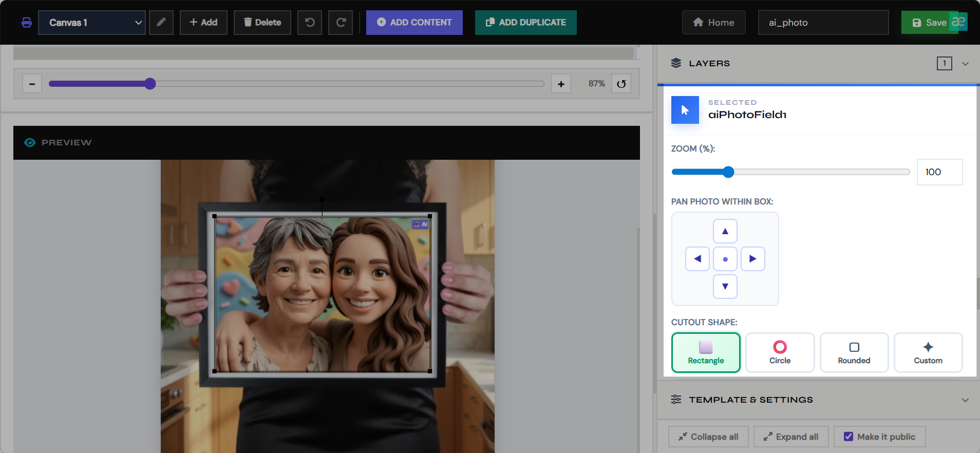Click the ai_photo name input field
The width and height of the screenshot is (980, 453).
(823, 23)
